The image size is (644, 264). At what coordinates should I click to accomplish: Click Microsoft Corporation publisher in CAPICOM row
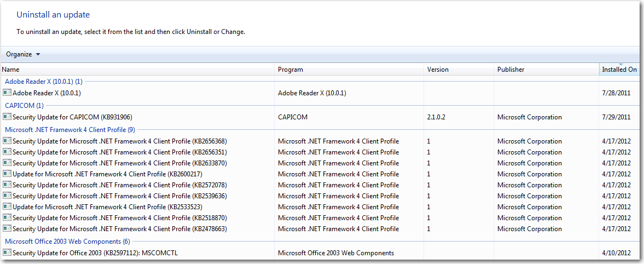tap(530, 117)
